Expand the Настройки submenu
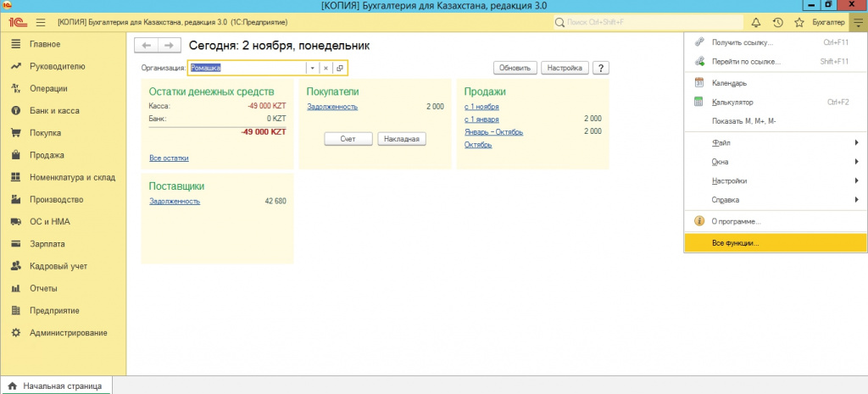The image size is (868, 394). pyautogui.click(x=776, y=181)
